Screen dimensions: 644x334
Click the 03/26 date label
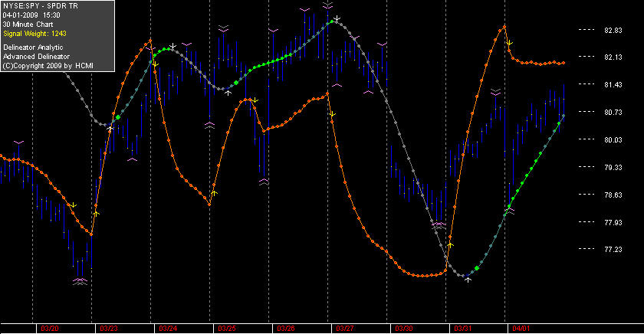coord(286,329)
